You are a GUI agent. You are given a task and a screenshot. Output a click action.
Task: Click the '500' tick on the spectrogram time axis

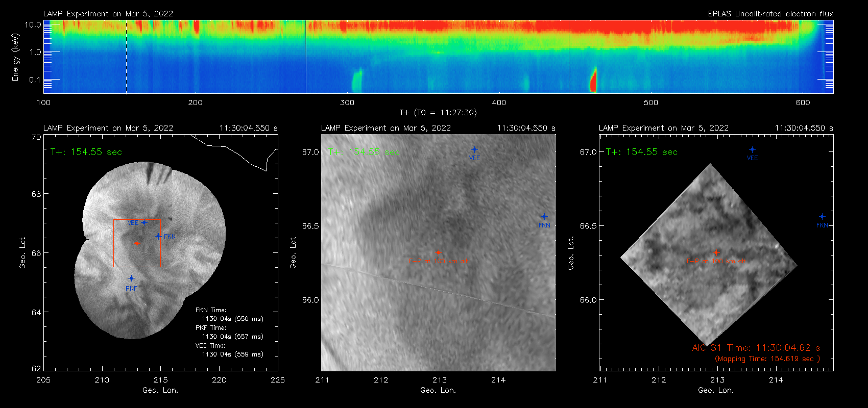click(x=651, y=103)
